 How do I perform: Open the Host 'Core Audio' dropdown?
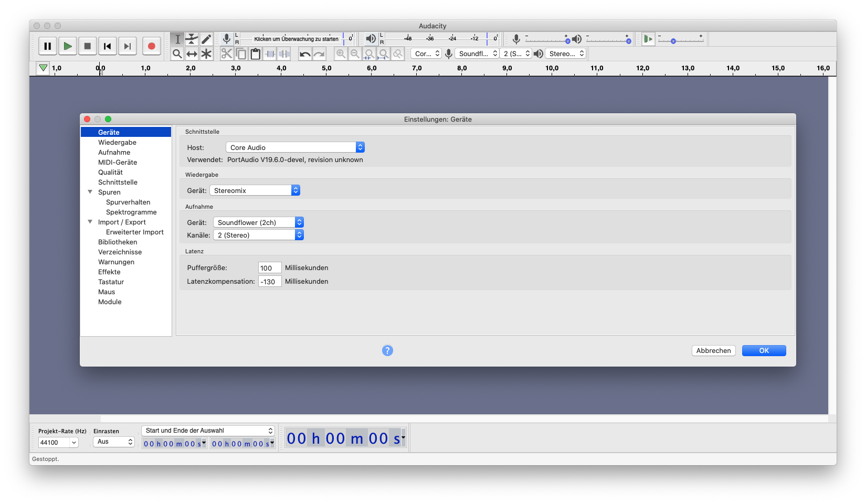(295, 147)
